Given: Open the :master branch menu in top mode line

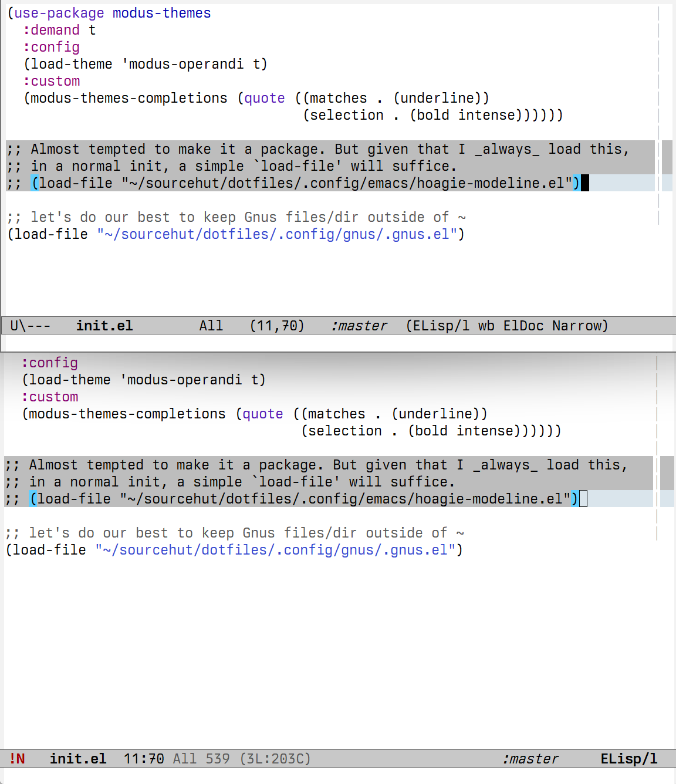Looking at the screenshot, I should pyautogui.click(x=359, y=326).
